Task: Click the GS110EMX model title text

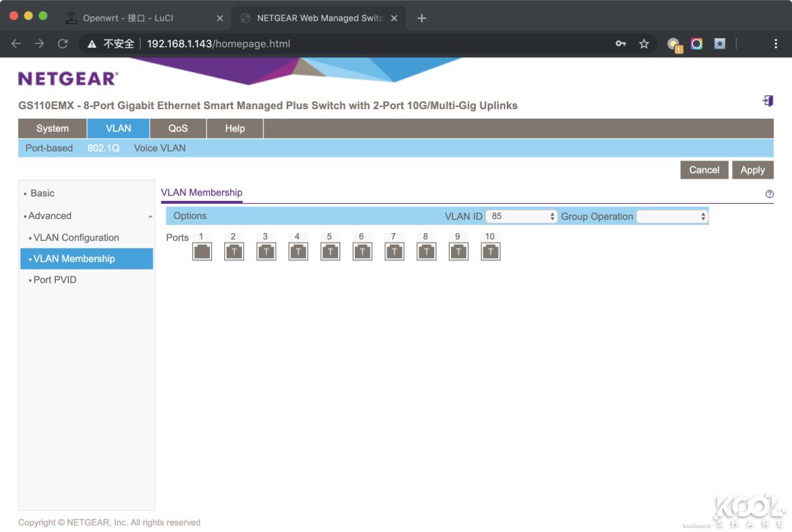Action: [268, 106]
